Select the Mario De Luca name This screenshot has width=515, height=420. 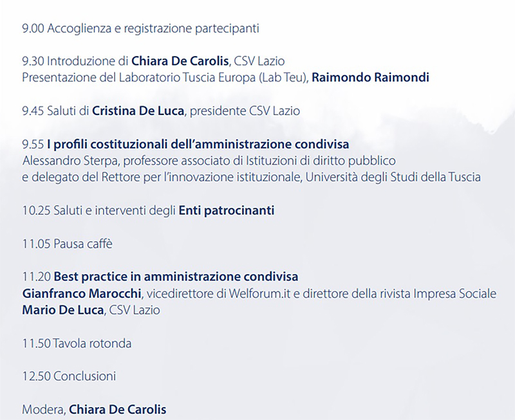tap(62, 310)
